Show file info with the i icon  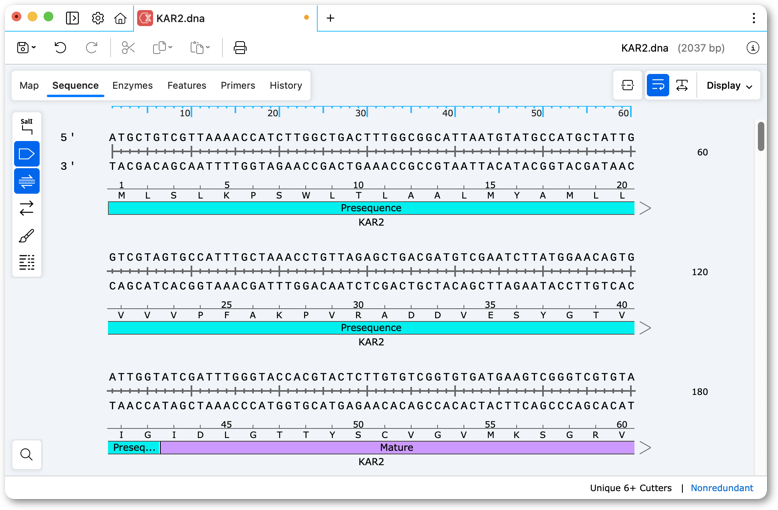click(x=753, y=48)
